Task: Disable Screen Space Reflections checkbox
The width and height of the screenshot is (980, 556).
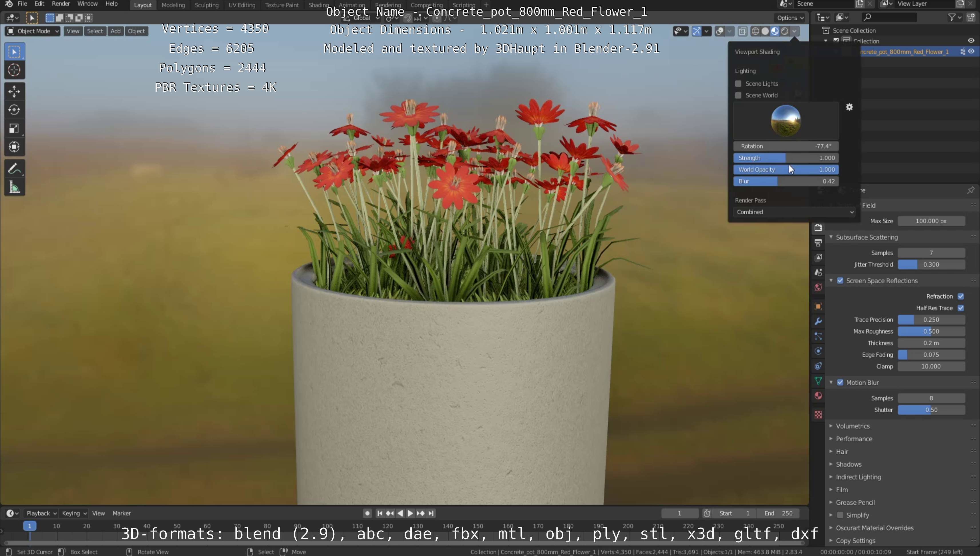Action: coord(840,281)
